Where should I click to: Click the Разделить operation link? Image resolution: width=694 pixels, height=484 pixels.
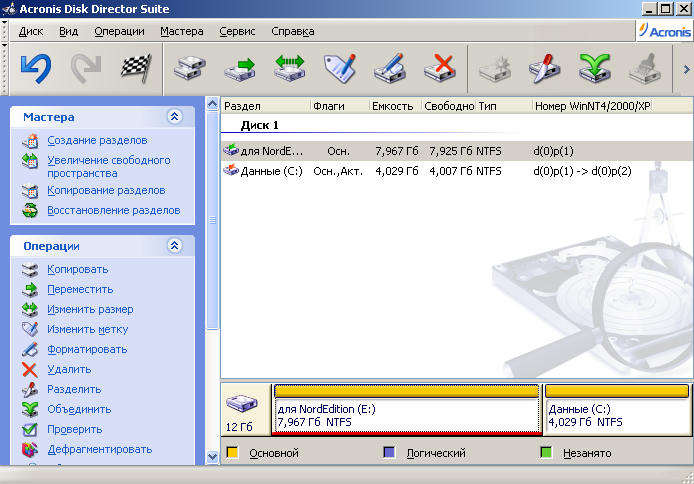click(74, 389)
